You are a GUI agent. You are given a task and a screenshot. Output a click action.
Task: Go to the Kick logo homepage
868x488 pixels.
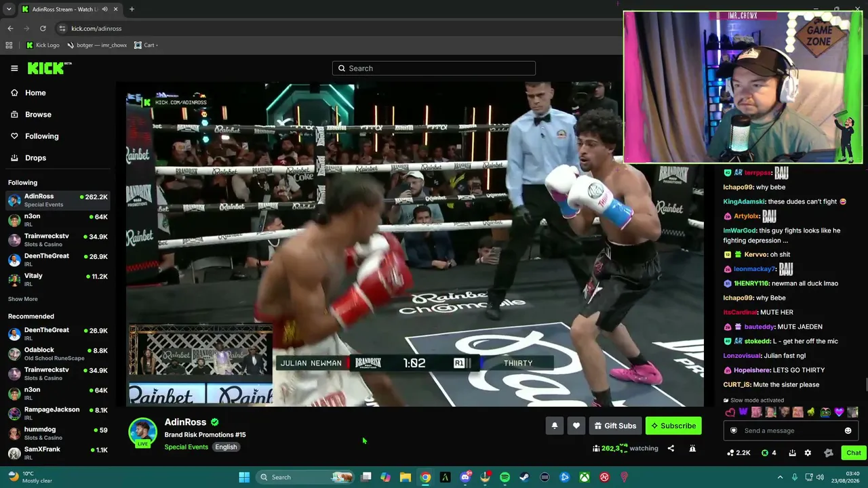tap(49, 68)
